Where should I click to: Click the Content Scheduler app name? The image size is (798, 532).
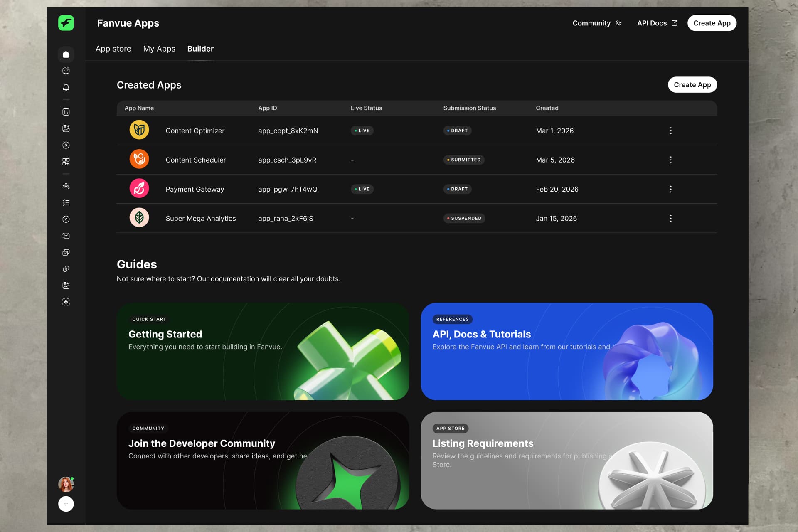pyautogui.click(x=196, y=160)
